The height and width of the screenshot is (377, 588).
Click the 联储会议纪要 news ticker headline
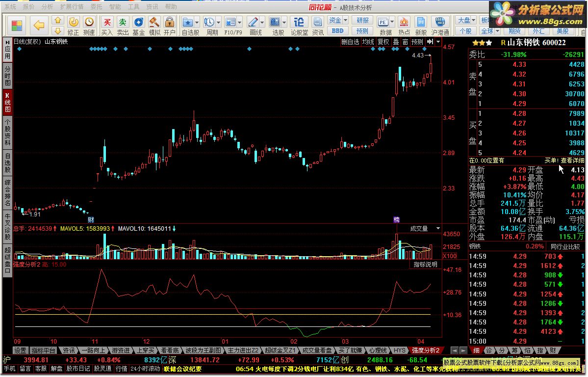pos(182,369)
